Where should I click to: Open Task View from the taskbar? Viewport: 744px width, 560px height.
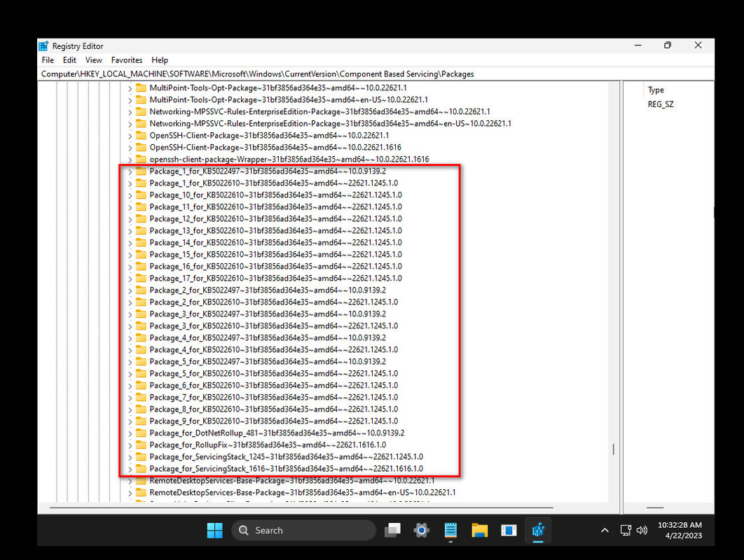[x=392, y=530]
